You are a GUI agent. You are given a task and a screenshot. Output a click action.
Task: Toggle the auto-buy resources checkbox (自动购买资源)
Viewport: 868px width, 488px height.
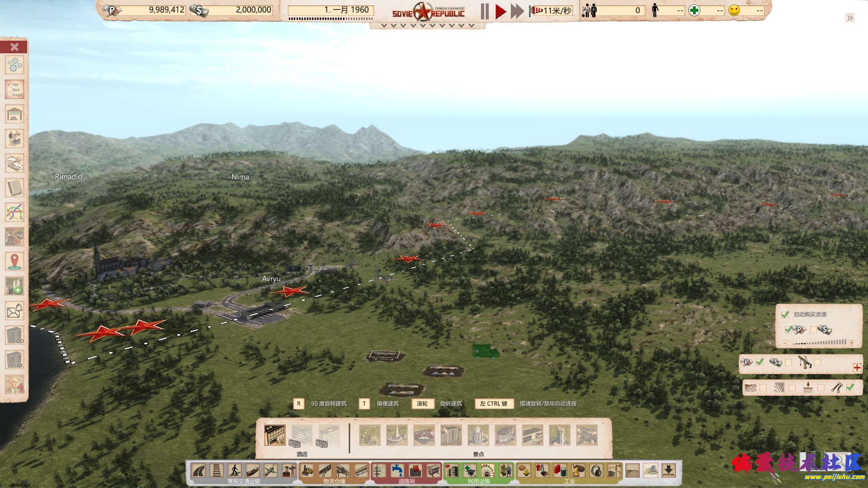785,315
